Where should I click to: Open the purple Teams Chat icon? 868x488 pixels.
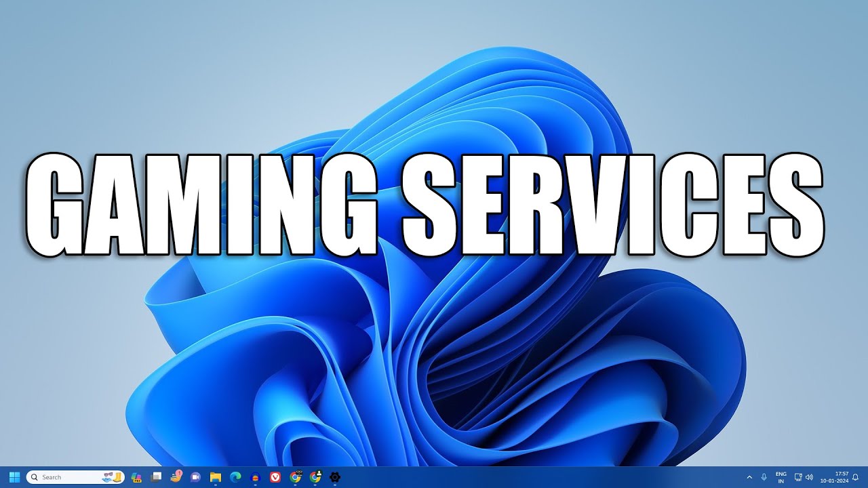(x=196, y=477)
